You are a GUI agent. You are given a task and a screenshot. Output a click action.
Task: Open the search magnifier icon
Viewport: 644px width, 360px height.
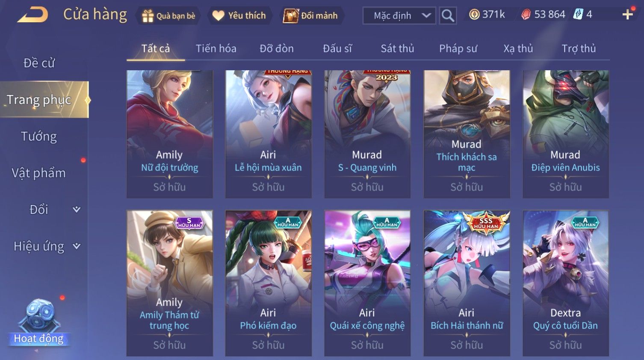coord(448,16)
